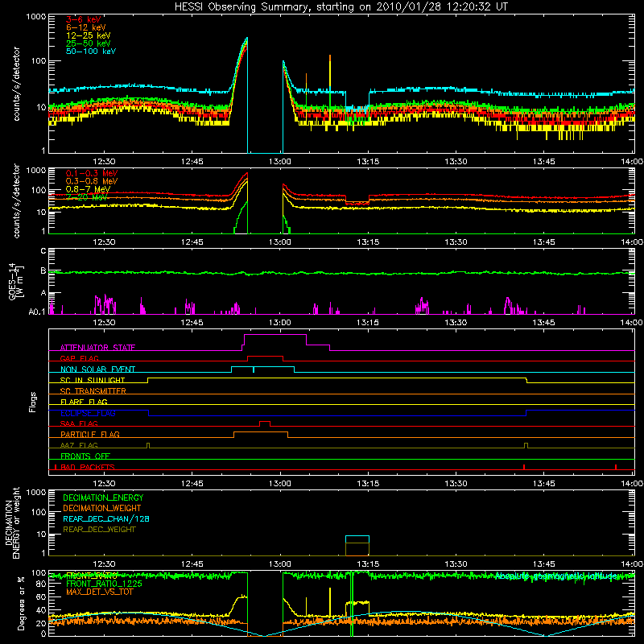Select the DECIMATION_ENERGY legend label
The image size is (644, 644).
[x=103, y=497]
